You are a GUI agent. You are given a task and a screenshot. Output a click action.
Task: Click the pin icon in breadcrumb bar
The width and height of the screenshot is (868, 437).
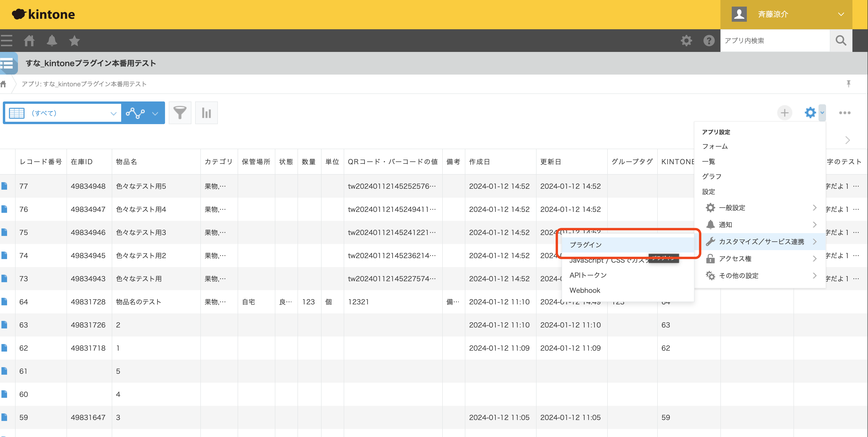(848, 84)
